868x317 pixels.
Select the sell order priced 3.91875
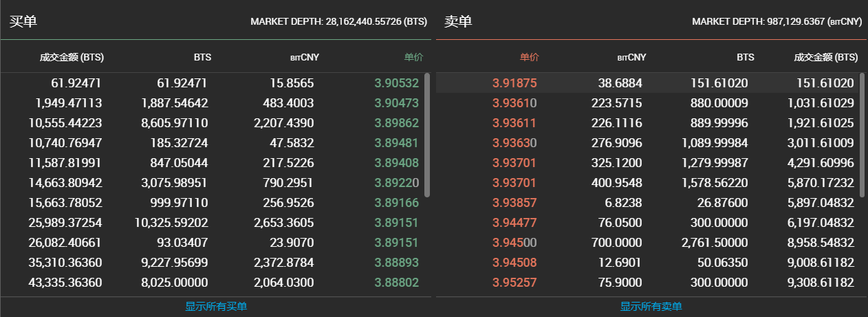[x=648, y=83]
